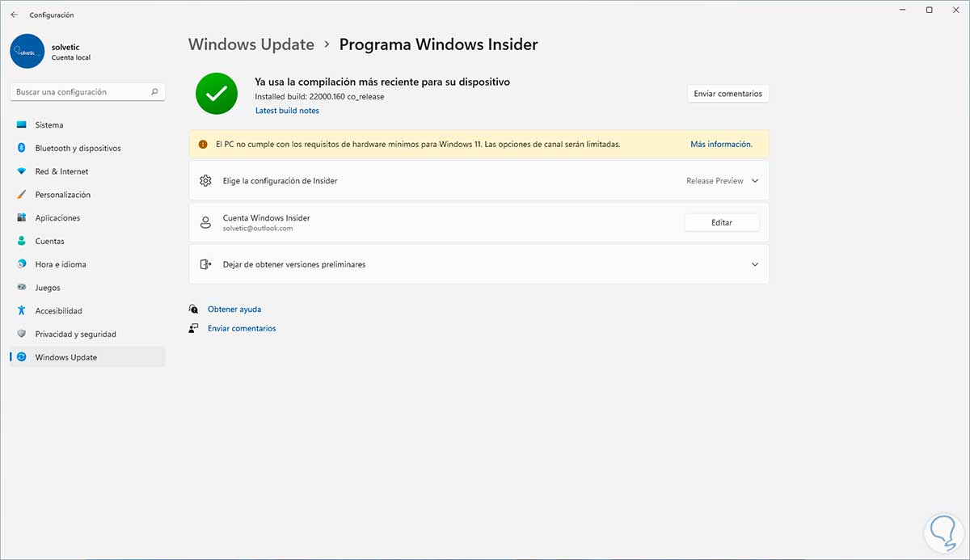The width and height of the screenshot is (970, 560).
Task: Click the Más información link
Action: click(x=721, y=144)
